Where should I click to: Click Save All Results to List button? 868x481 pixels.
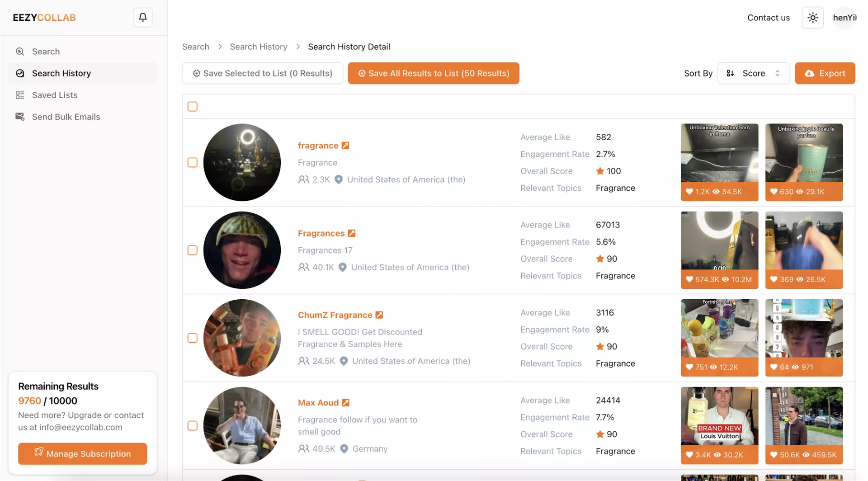pos(433,73)
